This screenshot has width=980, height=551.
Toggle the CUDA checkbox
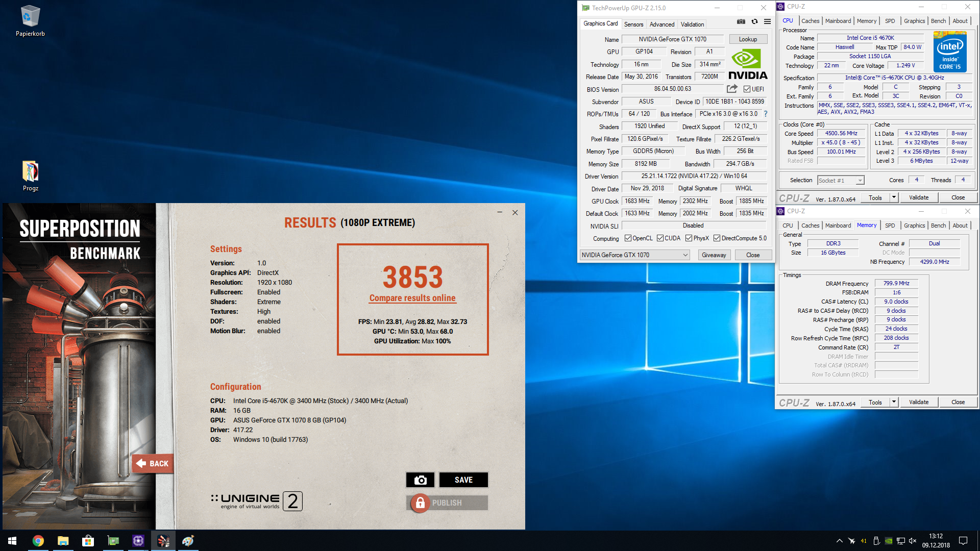[x=660, y=238]
